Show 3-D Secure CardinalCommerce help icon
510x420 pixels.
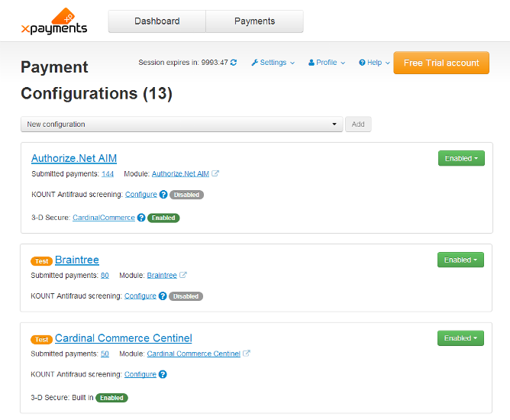pos(140,218)
